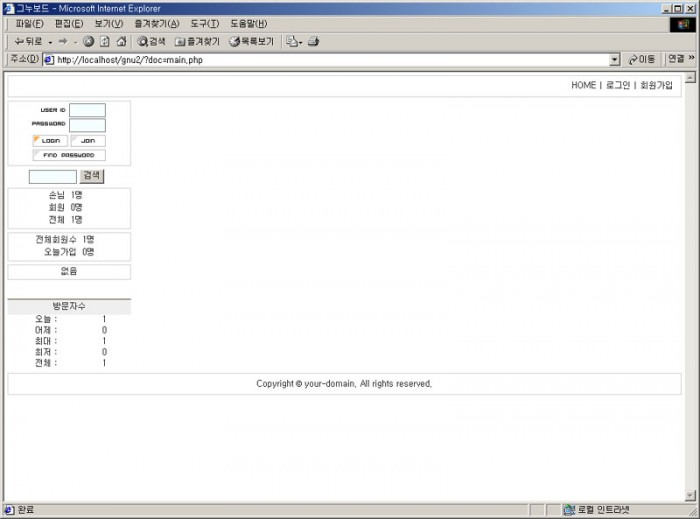Open the Favorites (즐겨찾기) toolbar button

[197, 42]
